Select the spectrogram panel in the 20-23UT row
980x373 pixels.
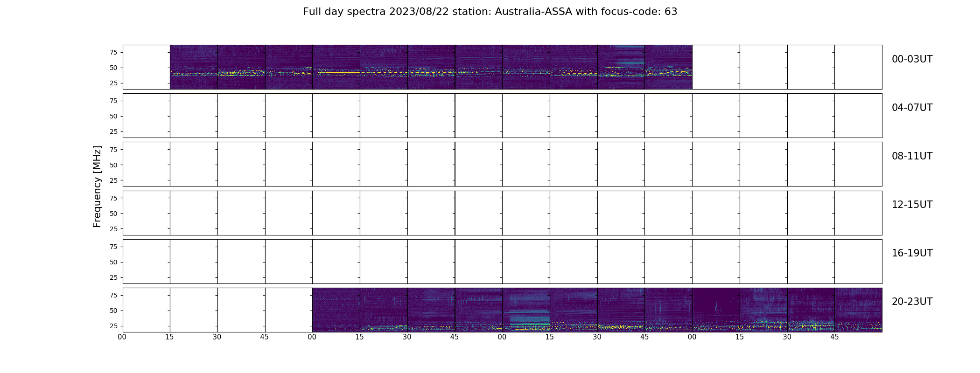coord(502,310)
